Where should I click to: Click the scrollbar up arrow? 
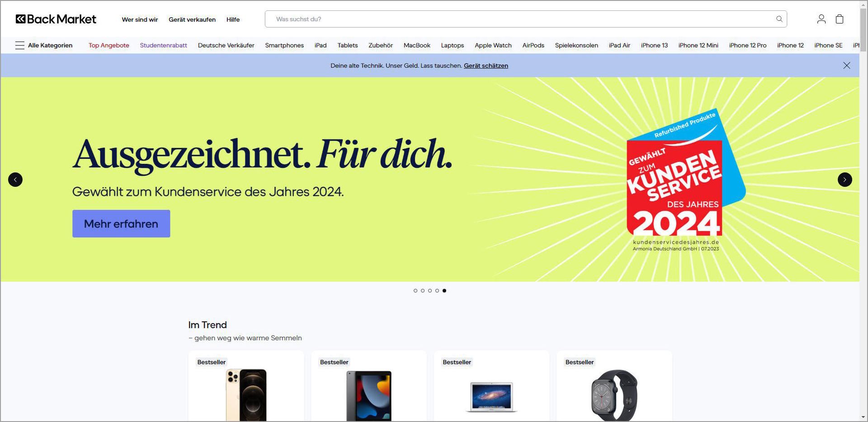(863, 5)
